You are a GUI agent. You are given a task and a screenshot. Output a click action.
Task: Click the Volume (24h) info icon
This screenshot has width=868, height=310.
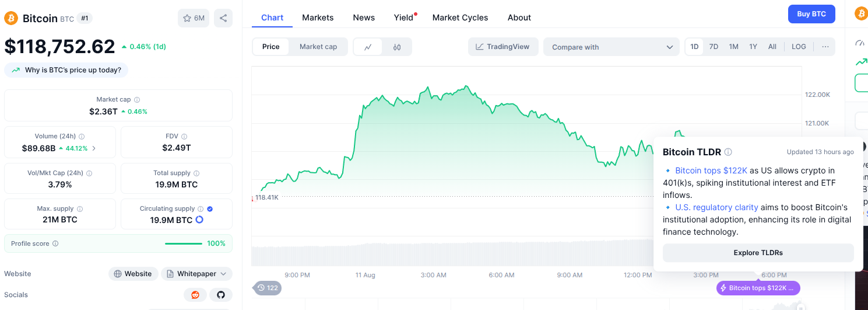pyautogui.click(x=82, y=137)
